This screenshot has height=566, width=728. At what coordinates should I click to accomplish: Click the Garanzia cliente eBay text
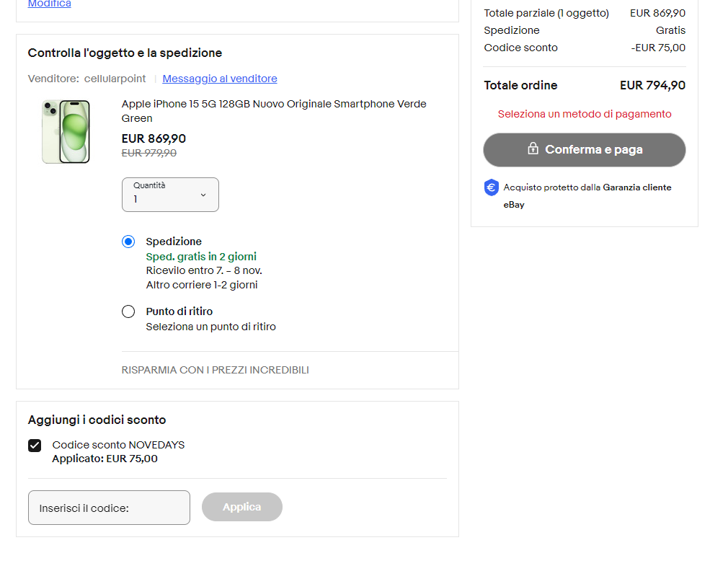587,196
